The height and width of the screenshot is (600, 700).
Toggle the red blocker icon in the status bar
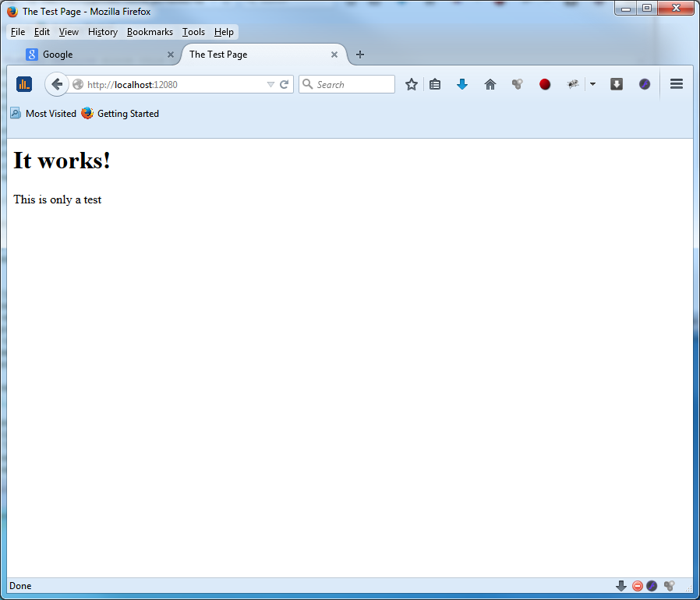[x=637, y=586]
